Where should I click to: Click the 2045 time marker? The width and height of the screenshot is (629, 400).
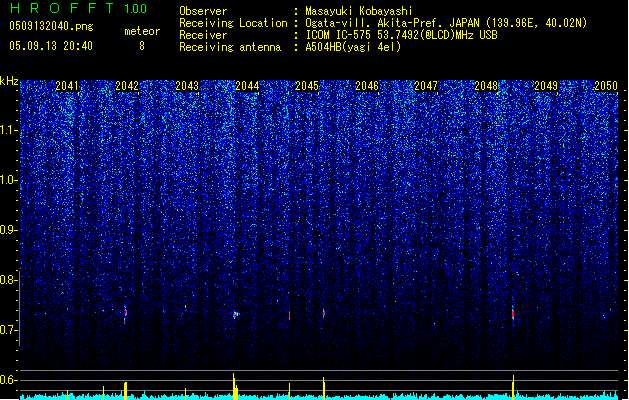point(307,86)
